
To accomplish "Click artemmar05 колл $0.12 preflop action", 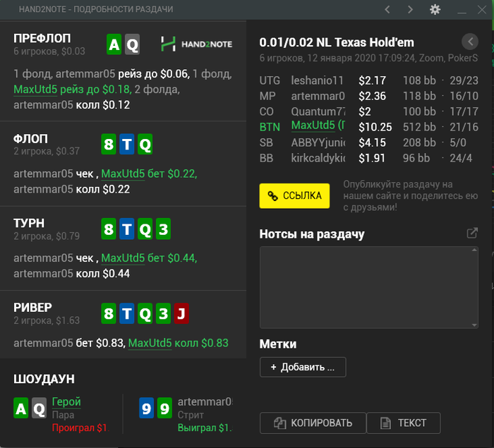I will point(71,105).
